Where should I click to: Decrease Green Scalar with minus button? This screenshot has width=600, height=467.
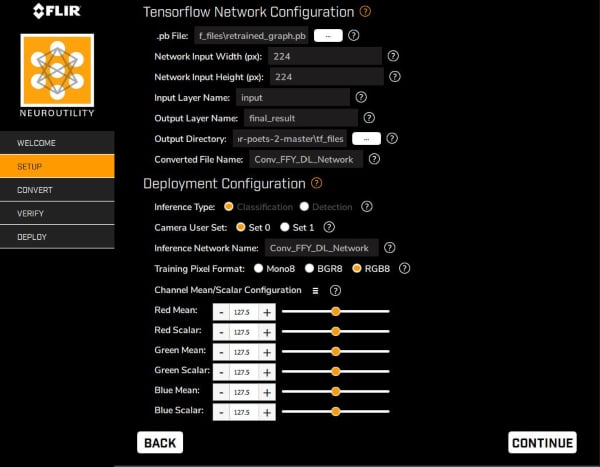pyautogui.click(x=221, y=372)
